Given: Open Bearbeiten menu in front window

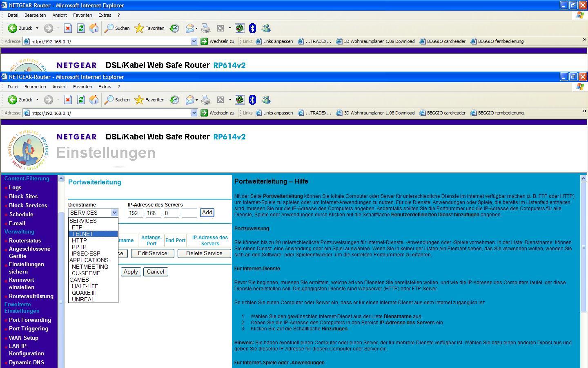Looking at the screenshot, I should (35, 87).
